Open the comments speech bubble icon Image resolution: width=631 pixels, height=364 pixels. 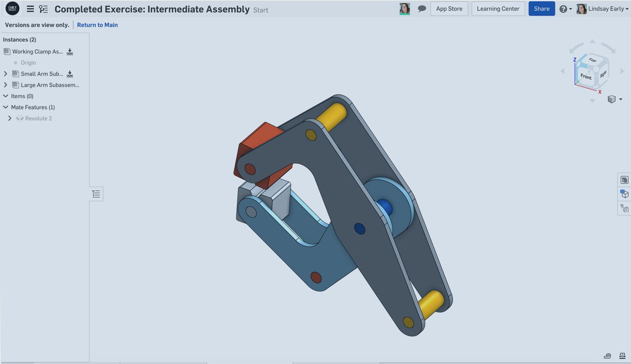click(x=422, y=9)
